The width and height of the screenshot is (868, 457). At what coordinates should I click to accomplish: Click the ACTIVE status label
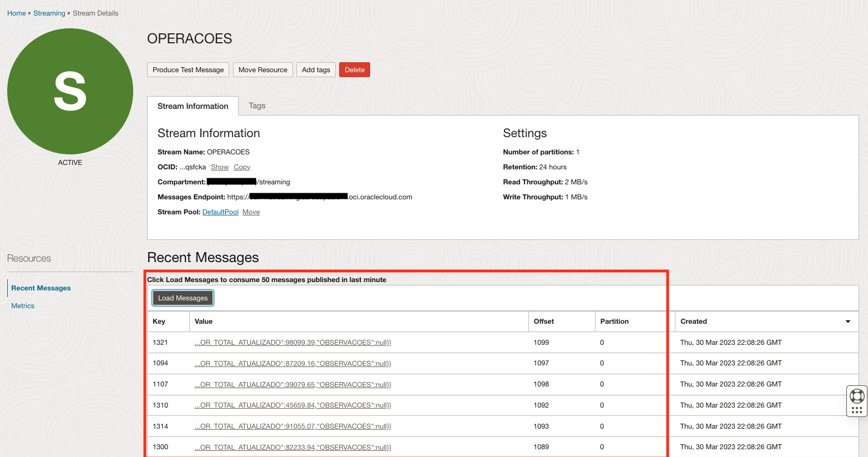point(70,163)
